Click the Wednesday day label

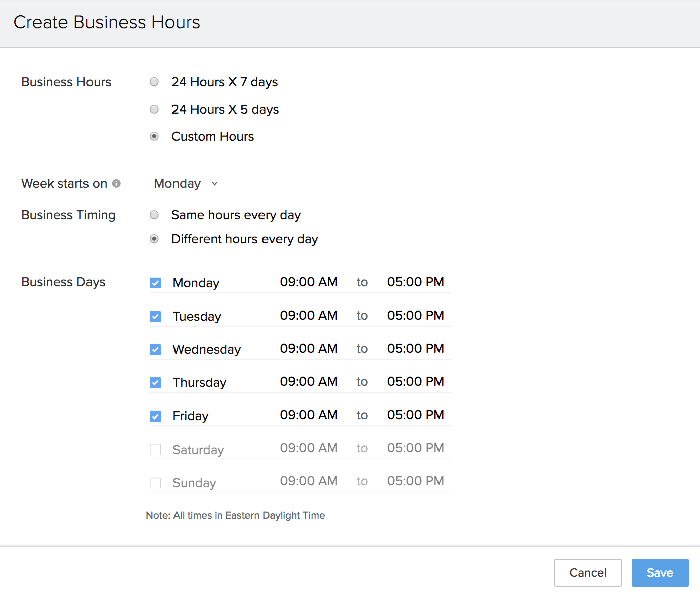pyautogui.click(x=207, y=350)
